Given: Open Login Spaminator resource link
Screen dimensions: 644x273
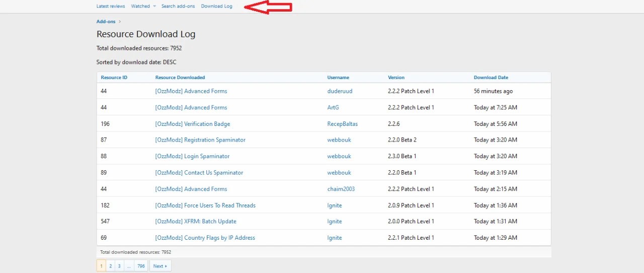Looking at the screenshot, I should pos(192,156).
